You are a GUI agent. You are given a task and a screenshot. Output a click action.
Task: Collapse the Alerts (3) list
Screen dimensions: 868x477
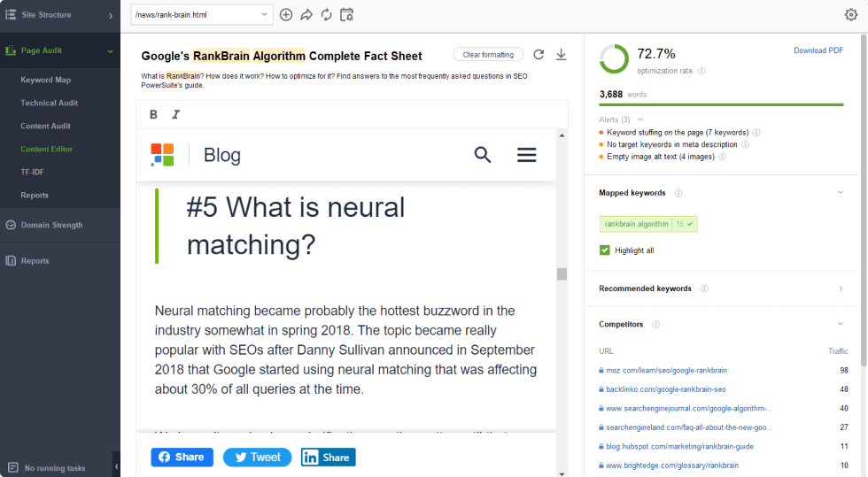point(640,119)
